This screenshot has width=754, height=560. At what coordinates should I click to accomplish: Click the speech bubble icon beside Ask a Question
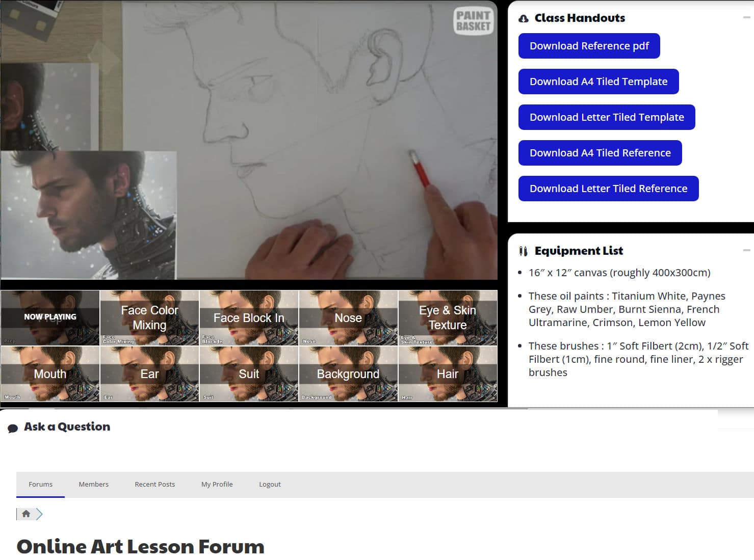(x=14, y=428)
